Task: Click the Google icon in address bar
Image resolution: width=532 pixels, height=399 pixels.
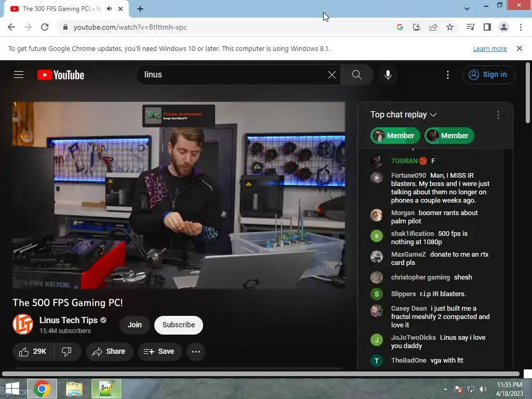Action: tap(400, 27)
